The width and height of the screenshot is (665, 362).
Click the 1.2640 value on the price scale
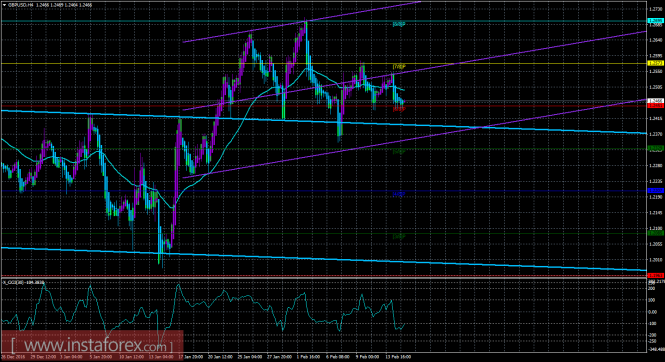point(655,40)
